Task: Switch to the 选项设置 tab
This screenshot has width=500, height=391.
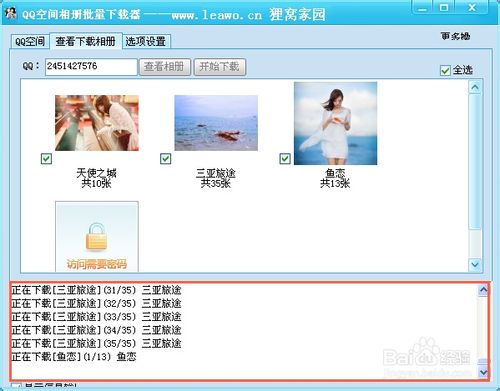Action: pos(146,42)
